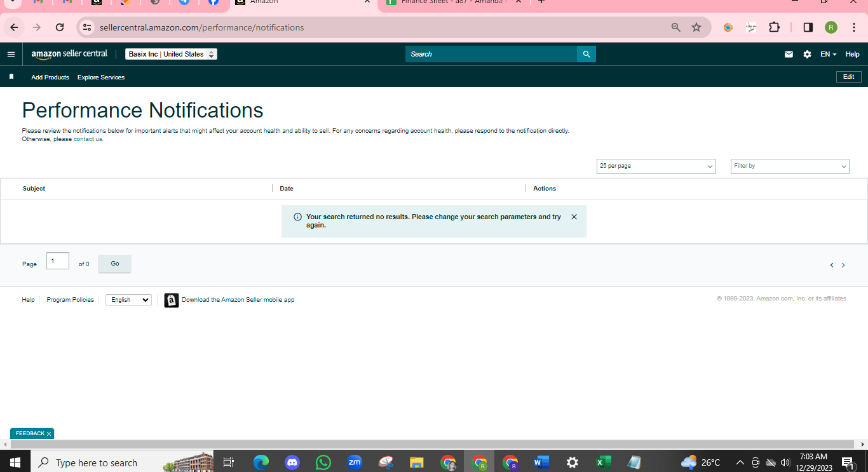Switch to the Telegram tab
Viewport: 868px width, 472px height.
coord(184,3)
